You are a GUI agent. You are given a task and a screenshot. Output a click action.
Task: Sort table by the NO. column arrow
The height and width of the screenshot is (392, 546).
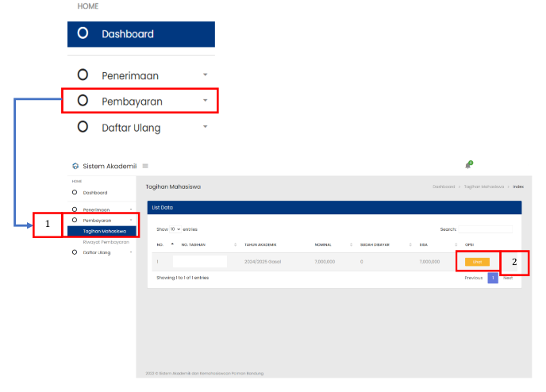coord(172,244)
